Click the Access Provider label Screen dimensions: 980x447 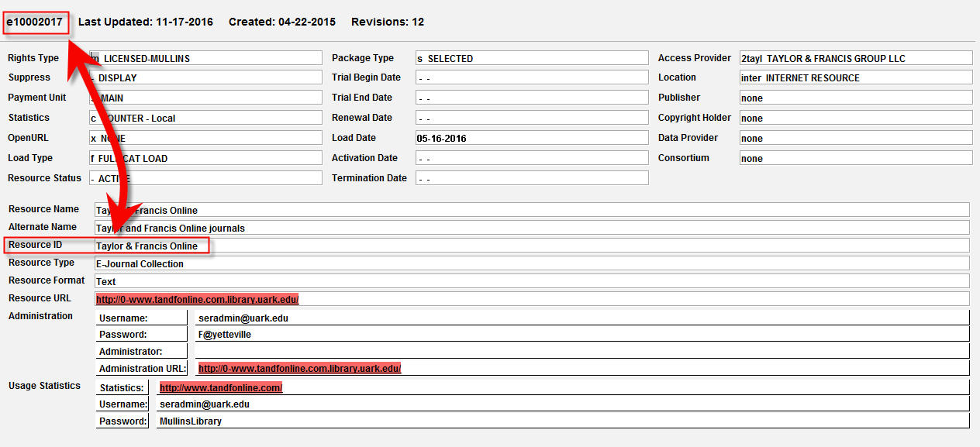pyautogui.click(x=695, y=58)
